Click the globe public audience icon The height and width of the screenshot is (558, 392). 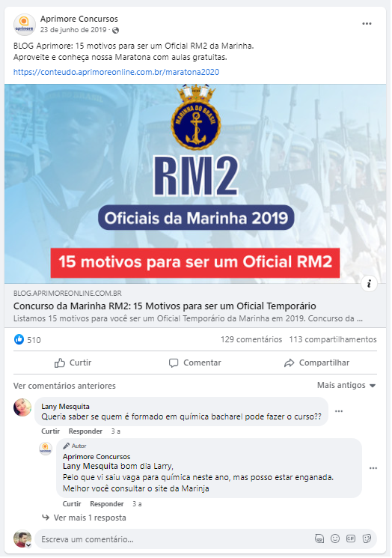click(x=115, y=30)
